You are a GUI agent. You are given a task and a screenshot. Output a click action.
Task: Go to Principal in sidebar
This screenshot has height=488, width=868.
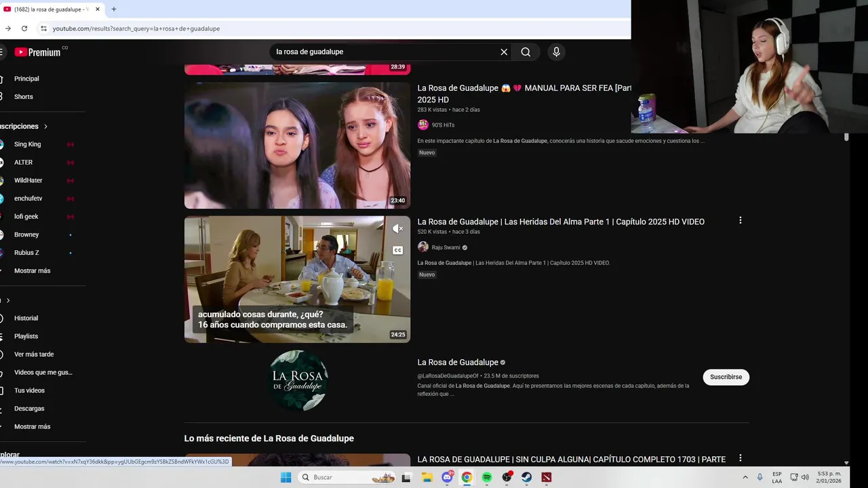[x=26, y=79]
